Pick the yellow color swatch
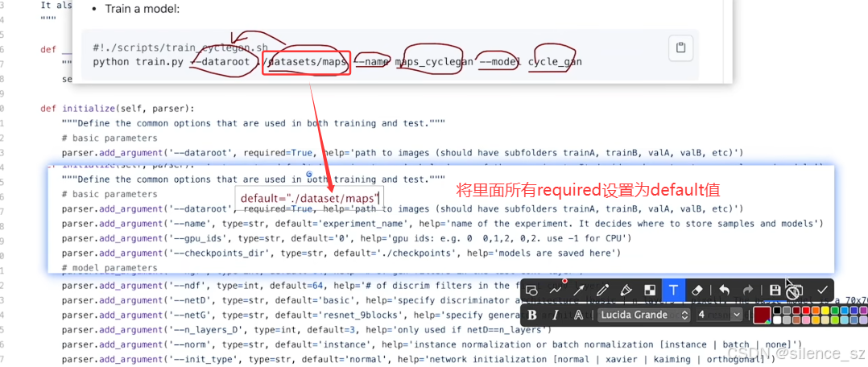Viewport: 868px width, 367px height. coord(825,311)
